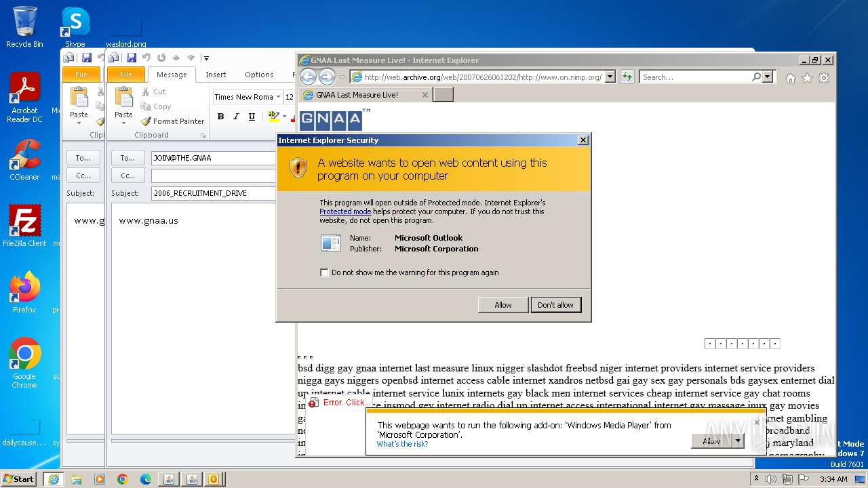The width and height of the screenshot is (868, 488).
Task: Select the Format Painter tool
Action: [x=172, y=121]
